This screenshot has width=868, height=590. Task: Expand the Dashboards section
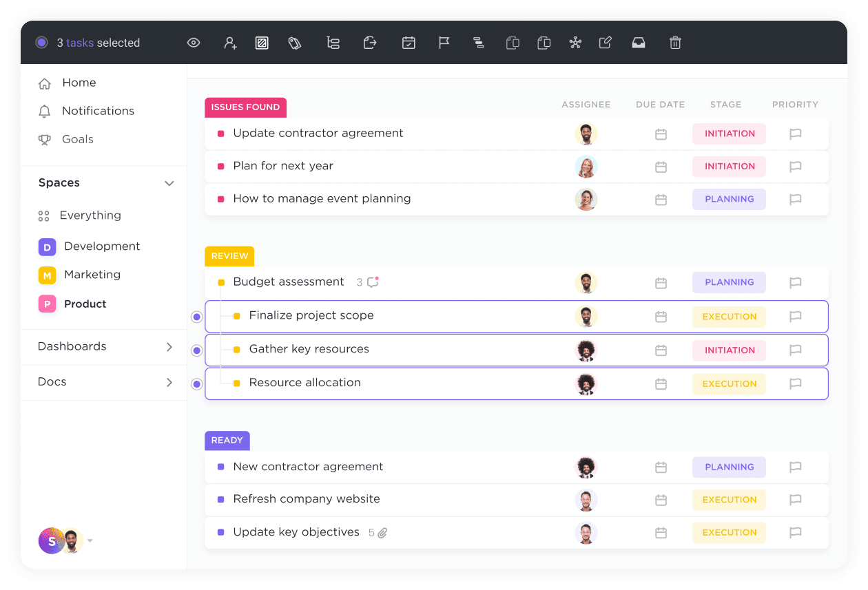tap(169, 347)
